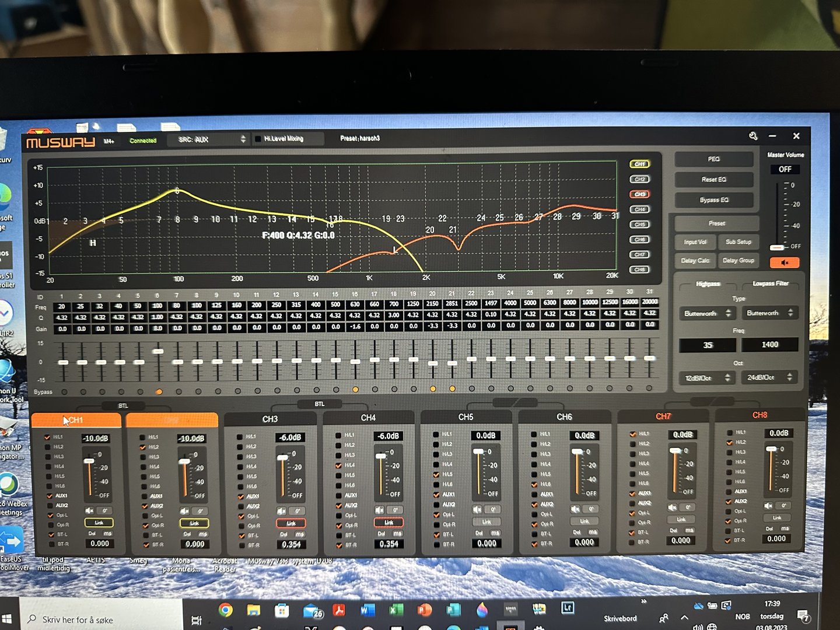Screen dimensions: 840x630
Task: Select the CH3 channel tab
Action: (x=270, y=419)
